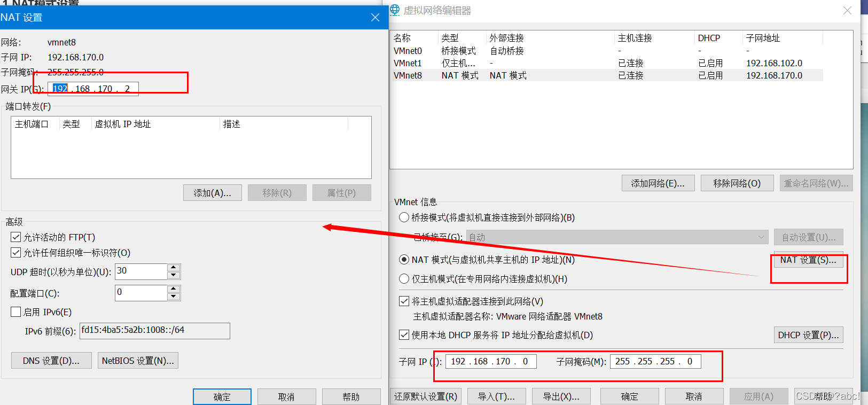Select 桥接模式 radio button
This screenshot has width=868, height=405.
(404, 217)
